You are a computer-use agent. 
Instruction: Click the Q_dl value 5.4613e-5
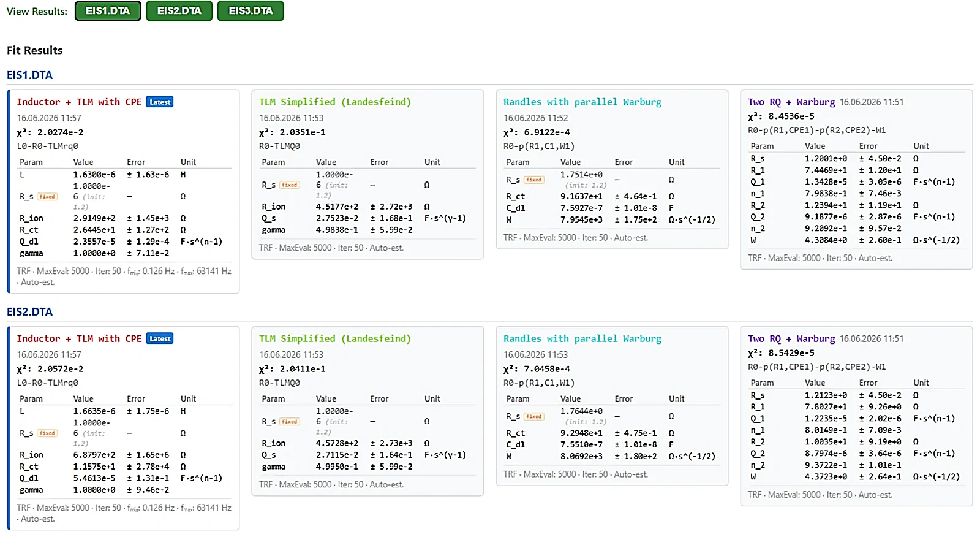(x=94, y=478)
